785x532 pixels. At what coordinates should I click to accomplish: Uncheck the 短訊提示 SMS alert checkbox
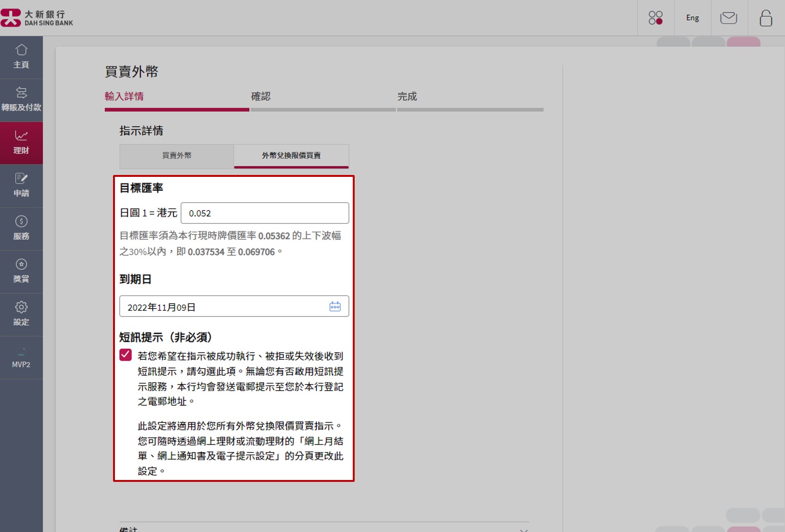[125, 355]
